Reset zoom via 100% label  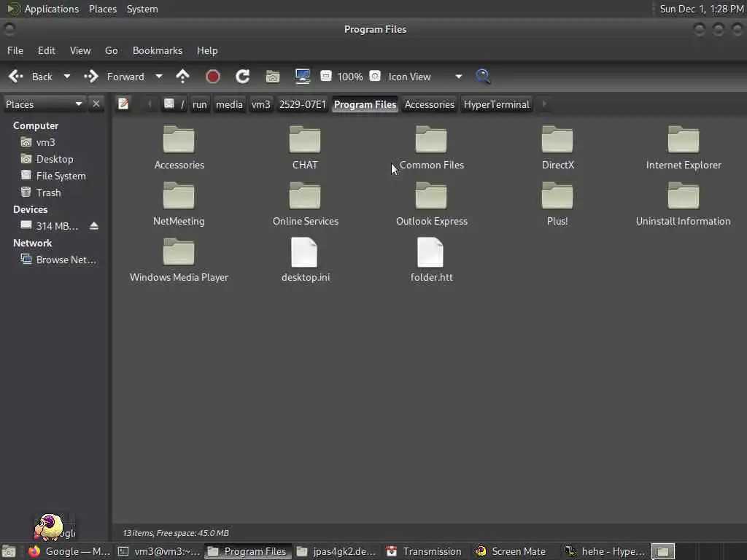click(x=350, y=77)
